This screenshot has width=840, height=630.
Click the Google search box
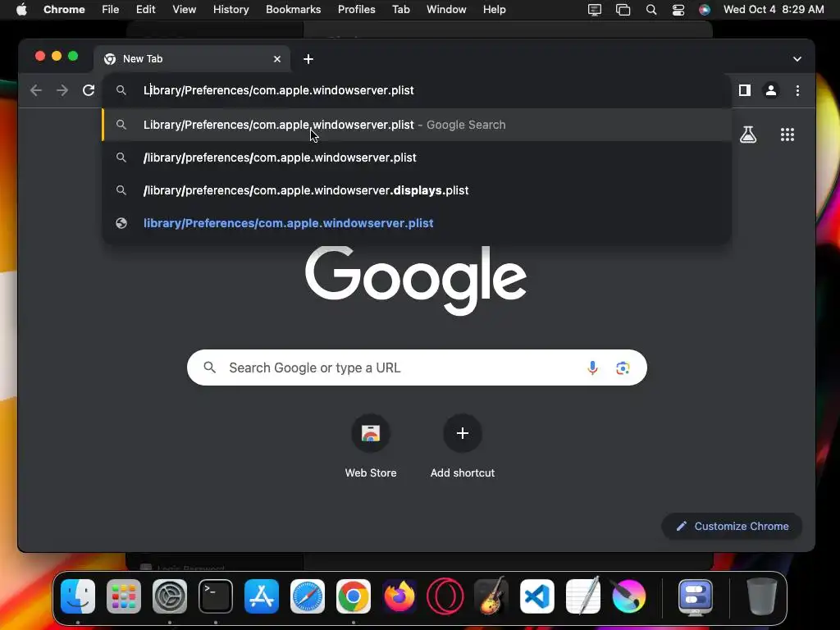417,367
